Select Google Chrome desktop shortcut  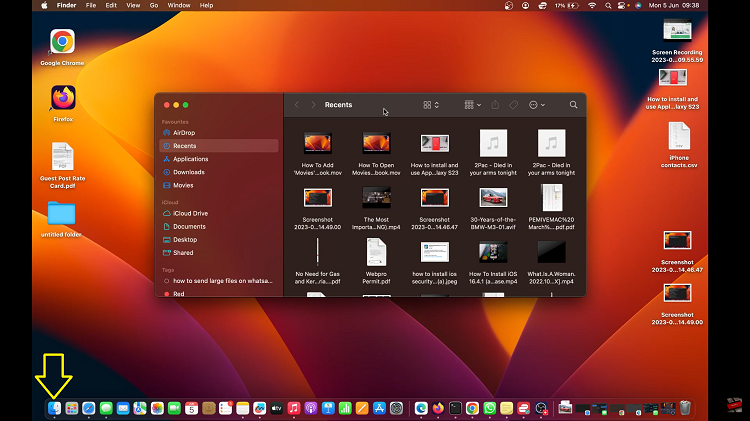pos(62,47)
